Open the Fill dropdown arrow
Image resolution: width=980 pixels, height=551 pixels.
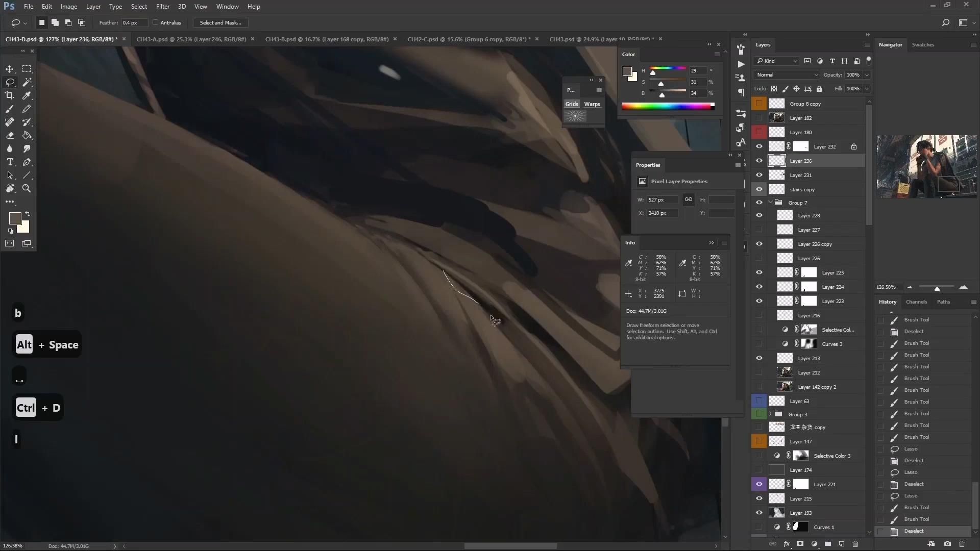point(866,89)
